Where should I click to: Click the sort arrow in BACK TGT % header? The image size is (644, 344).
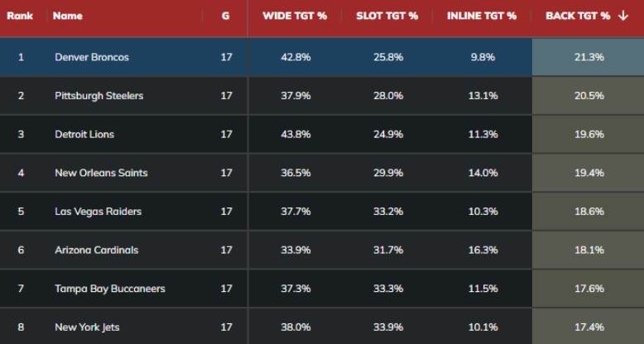click(x=622, y=16)
